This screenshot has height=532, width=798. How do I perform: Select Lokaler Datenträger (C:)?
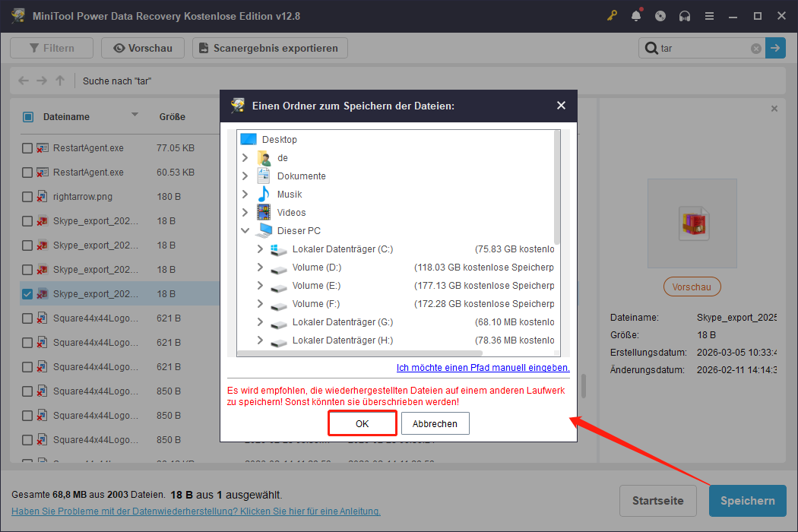[343, 249]
